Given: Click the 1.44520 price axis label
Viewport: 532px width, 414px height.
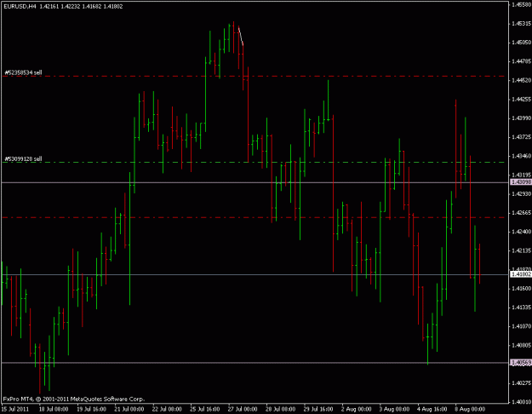Looking at the screenshot, I should tap(521, 80).
